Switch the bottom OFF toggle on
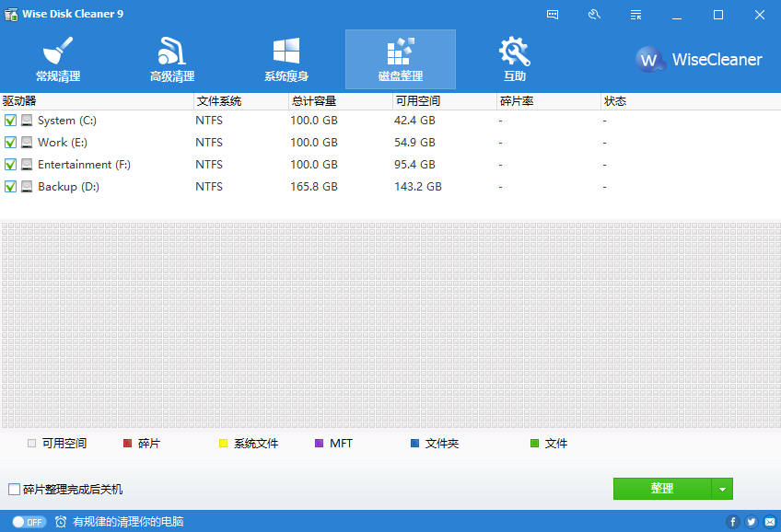Screen dimensions: 781x532 pyautogui.click(x=28, y=520)
